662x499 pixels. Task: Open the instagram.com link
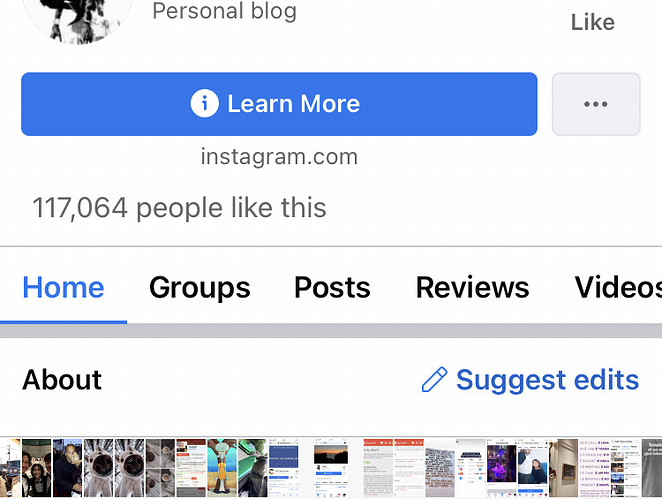coord(279,157)
